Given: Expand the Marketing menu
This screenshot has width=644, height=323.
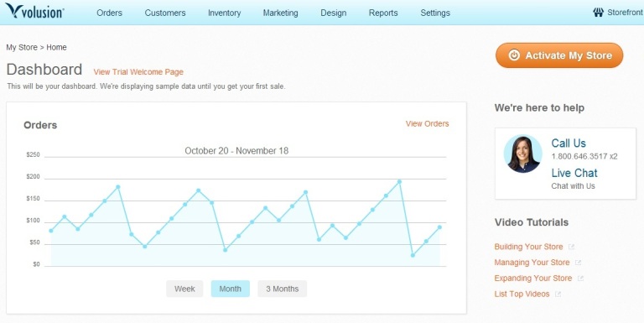Looking at the screenshot, I should [x=281, y=13].
